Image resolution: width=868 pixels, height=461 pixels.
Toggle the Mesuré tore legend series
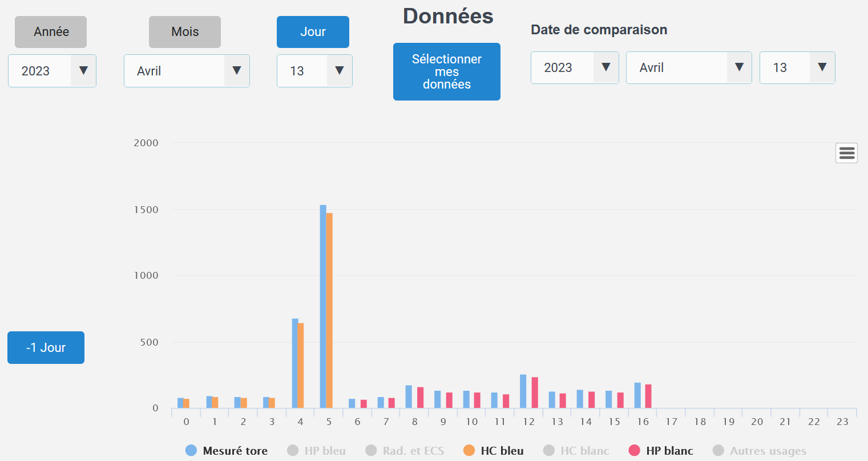click(227, 451)
